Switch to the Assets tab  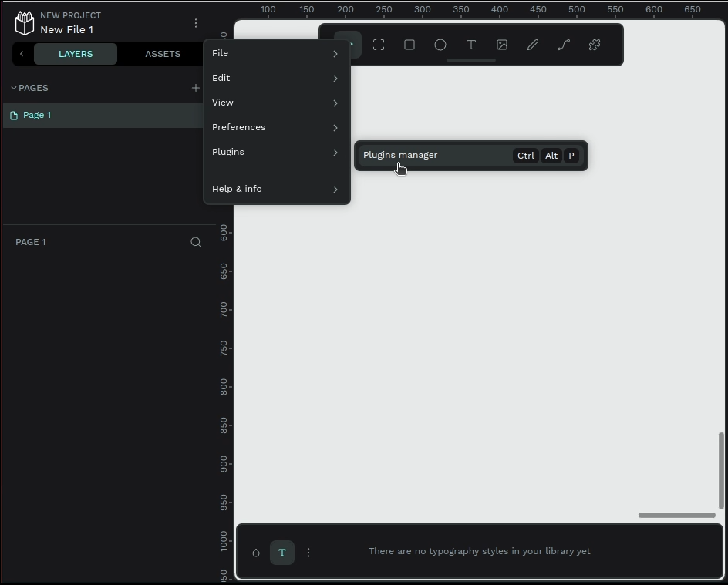click(163, 54)
